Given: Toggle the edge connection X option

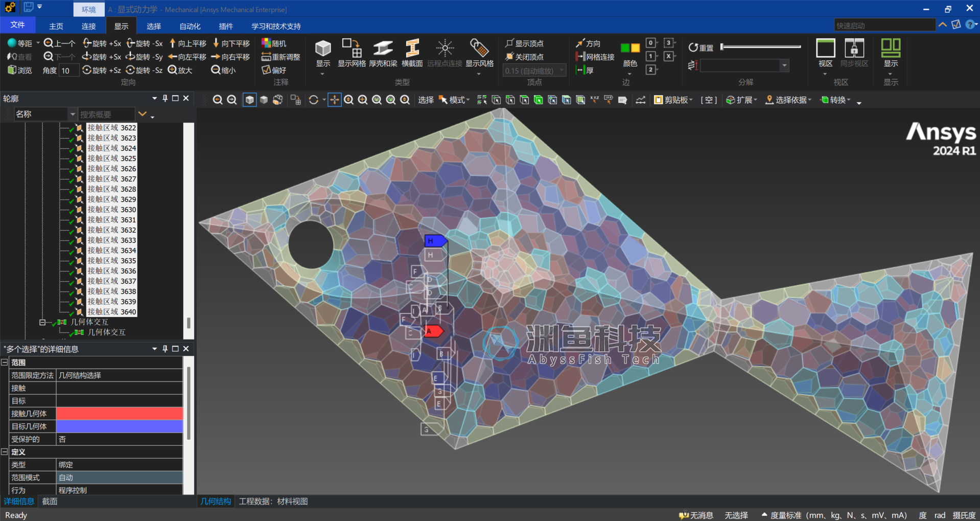Looking at the screenshot, I should (669, 56).
